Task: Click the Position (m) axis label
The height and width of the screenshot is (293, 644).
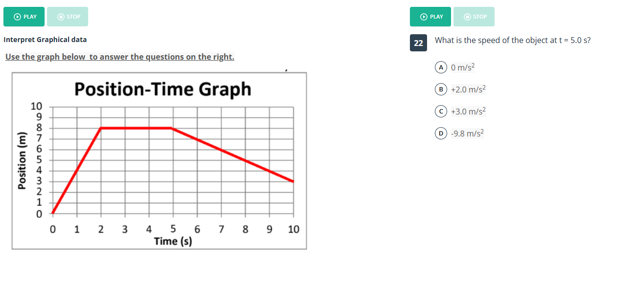Action: click(x=21, y=160)
